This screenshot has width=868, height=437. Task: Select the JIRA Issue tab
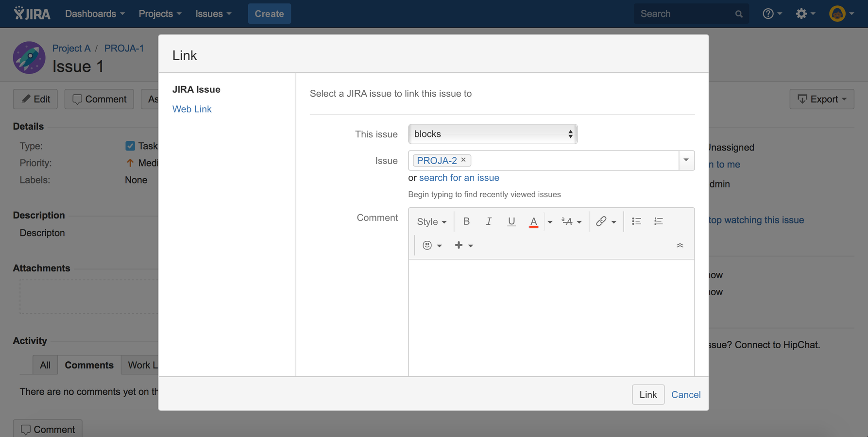point(196,89)
